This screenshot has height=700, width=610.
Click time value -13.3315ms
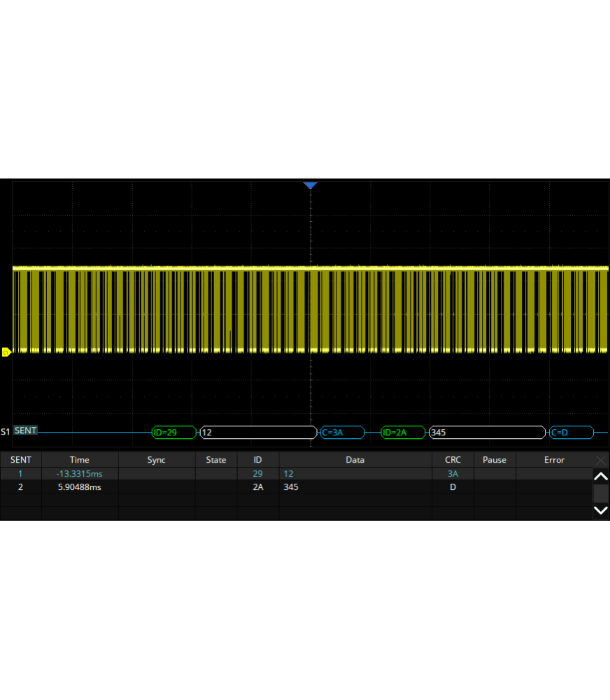point(80,474)
